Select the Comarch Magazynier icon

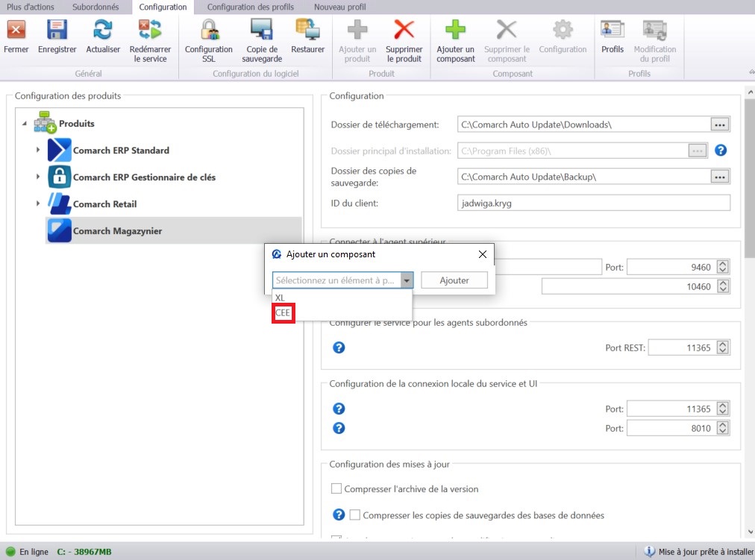pos(59,231)
